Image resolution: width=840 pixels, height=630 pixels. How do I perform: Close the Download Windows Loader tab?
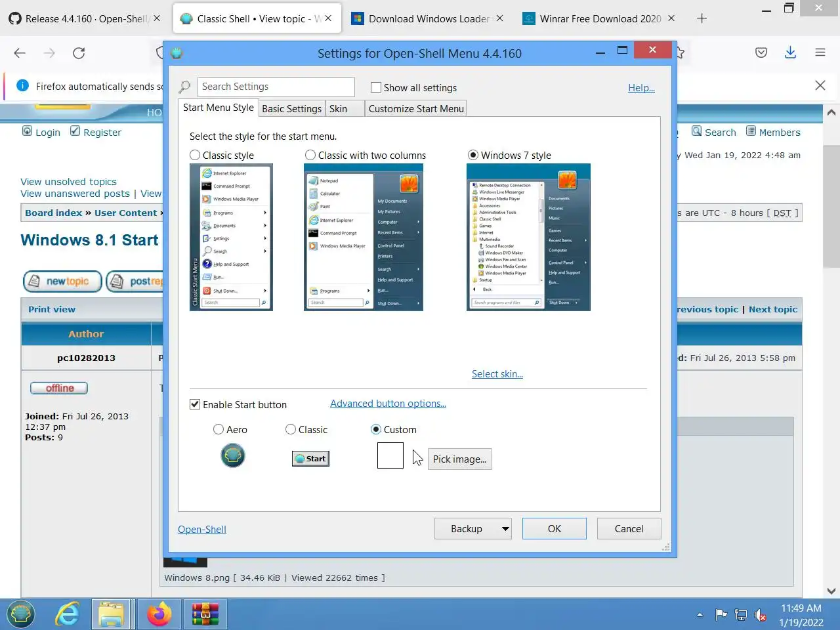[499, 18]
